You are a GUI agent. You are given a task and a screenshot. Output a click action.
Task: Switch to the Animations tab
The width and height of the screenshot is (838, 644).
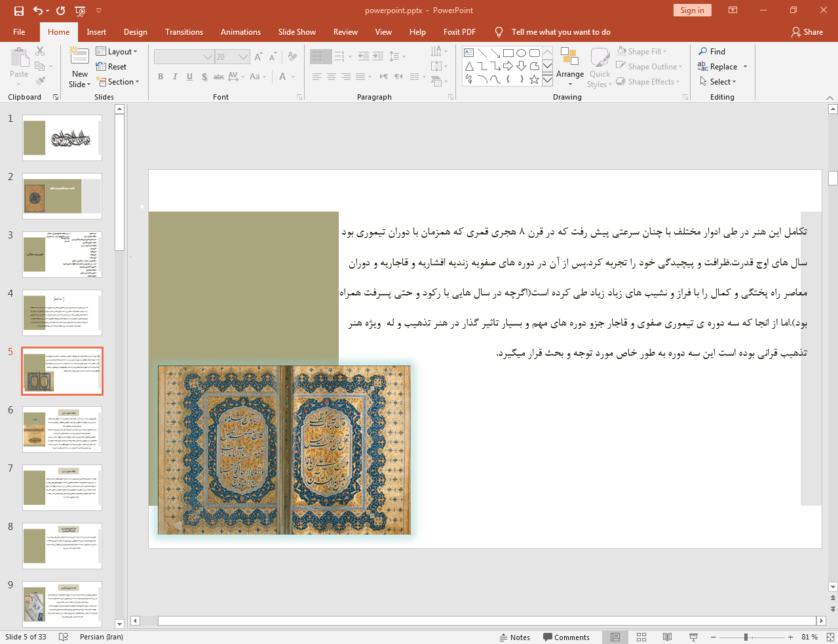(240, 32)
